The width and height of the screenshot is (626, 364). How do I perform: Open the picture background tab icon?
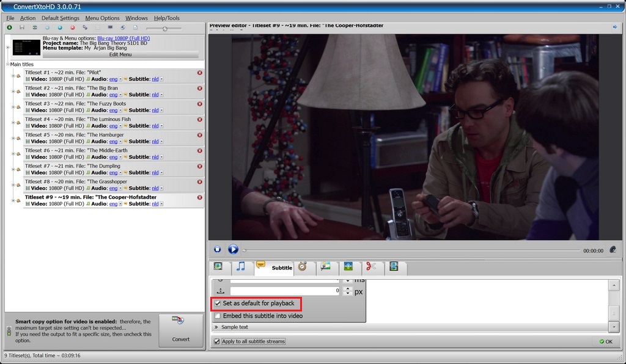[325, 267]
